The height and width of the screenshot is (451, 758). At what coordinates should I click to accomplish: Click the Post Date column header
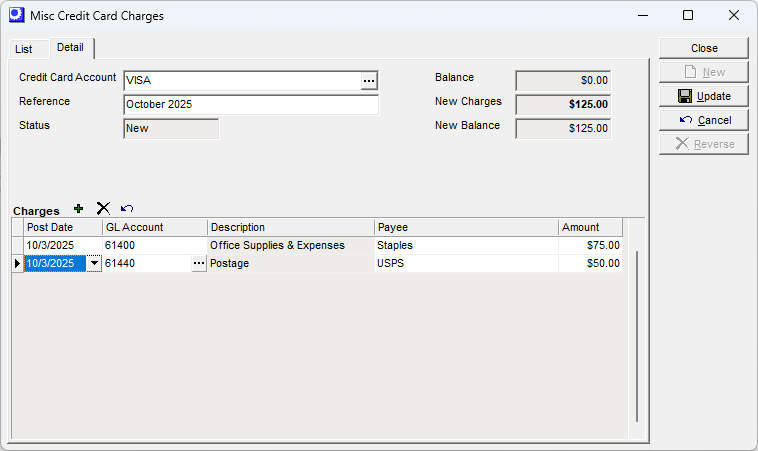63,227
